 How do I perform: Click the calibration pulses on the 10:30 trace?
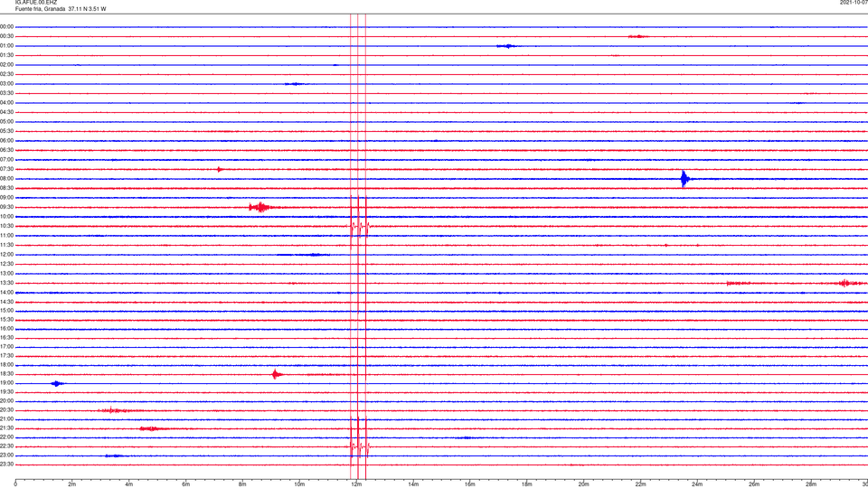pos(359,226)
